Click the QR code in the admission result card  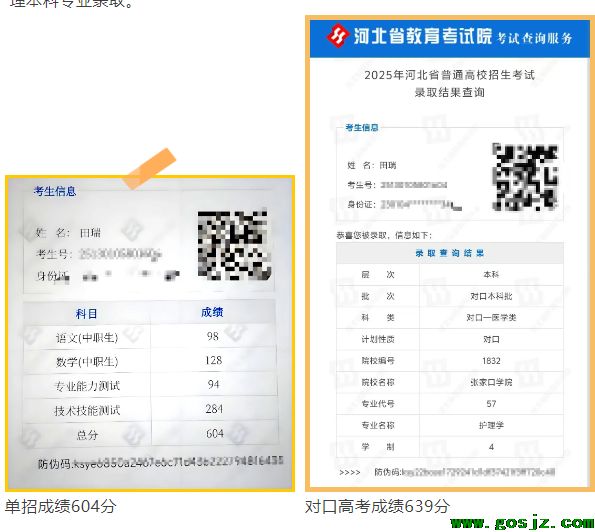click(525, 176)
